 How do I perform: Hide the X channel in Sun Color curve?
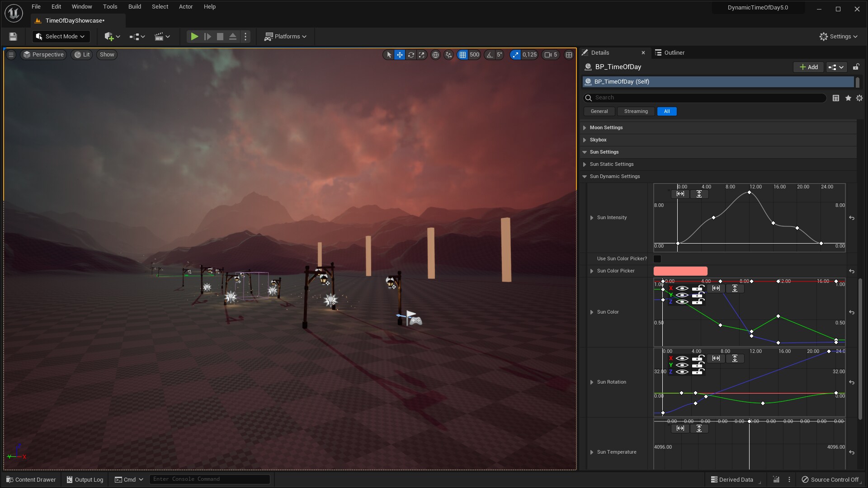pos(682,288)
